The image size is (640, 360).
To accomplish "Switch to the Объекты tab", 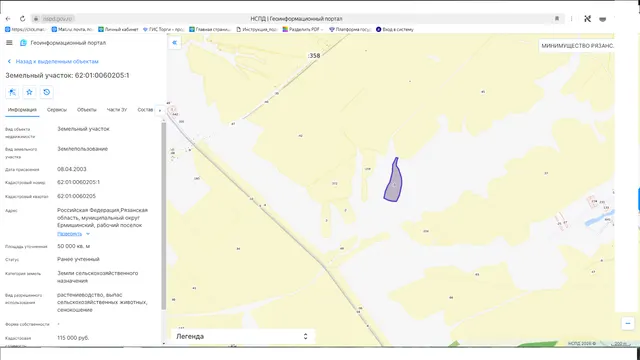I will coord(87,110).
